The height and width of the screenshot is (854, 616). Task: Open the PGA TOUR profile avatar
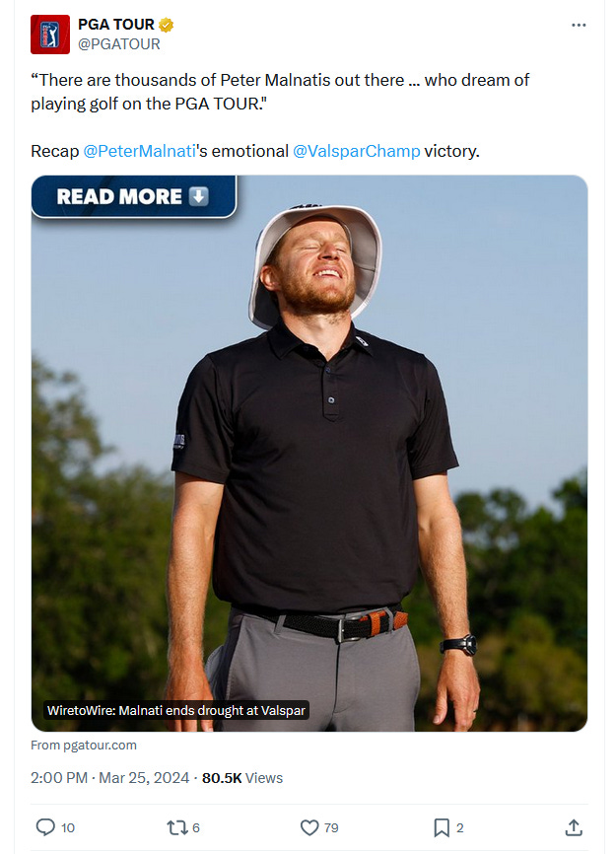[x=50, y=35]
